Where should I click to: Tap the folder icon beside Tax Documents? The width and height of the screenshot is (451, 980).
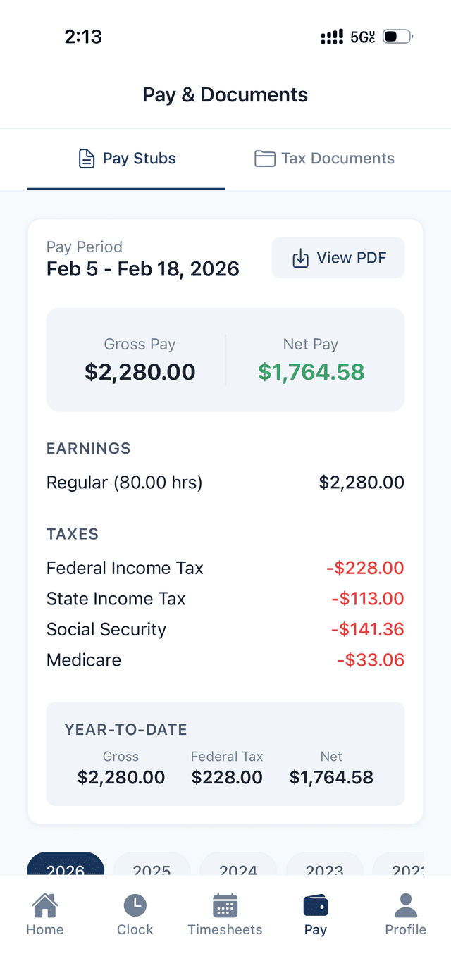click(x=264, y=158)
